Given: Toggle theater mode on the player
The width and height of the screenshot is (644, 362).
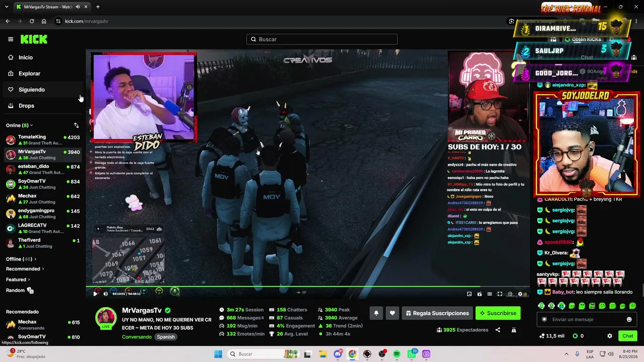Looking at the screenshot, I should point(490,294).
